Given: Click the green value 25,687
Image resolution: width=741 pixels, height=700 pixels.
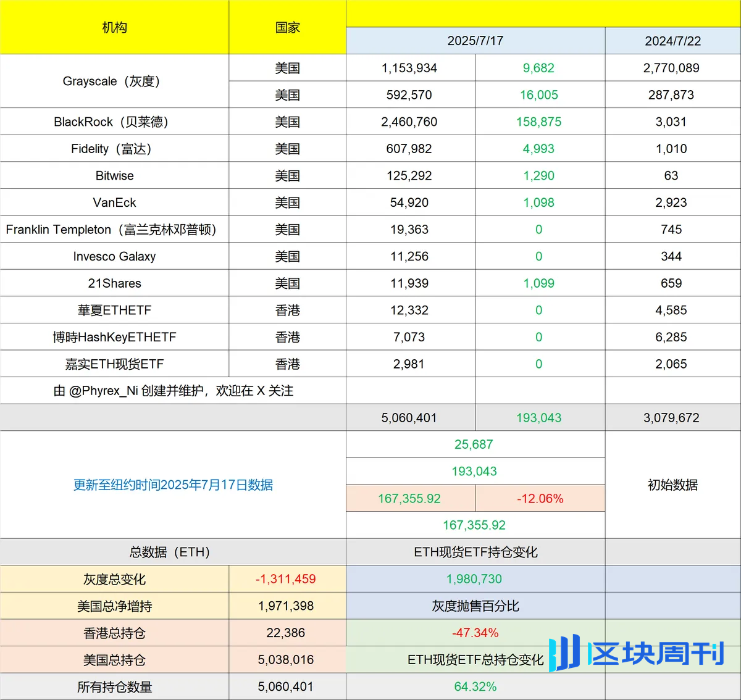Looking at the screenshot, I should (474, 444).
